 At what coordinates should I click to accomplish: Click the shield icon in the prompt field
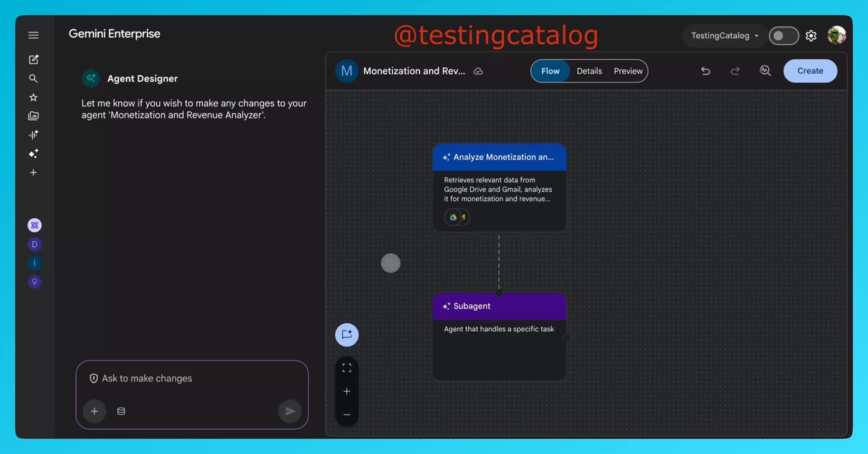[x=93, y=379]
